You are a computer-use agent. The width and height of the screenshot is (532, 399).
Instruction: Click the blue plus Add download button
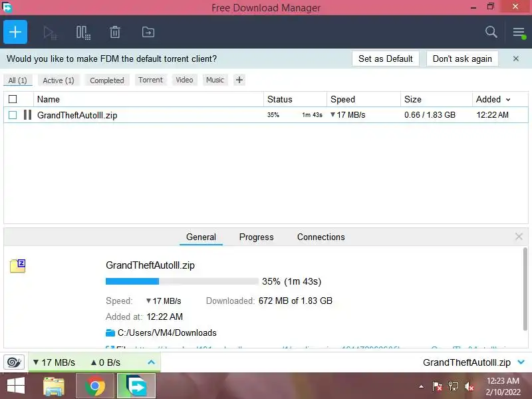click(15, 32)
